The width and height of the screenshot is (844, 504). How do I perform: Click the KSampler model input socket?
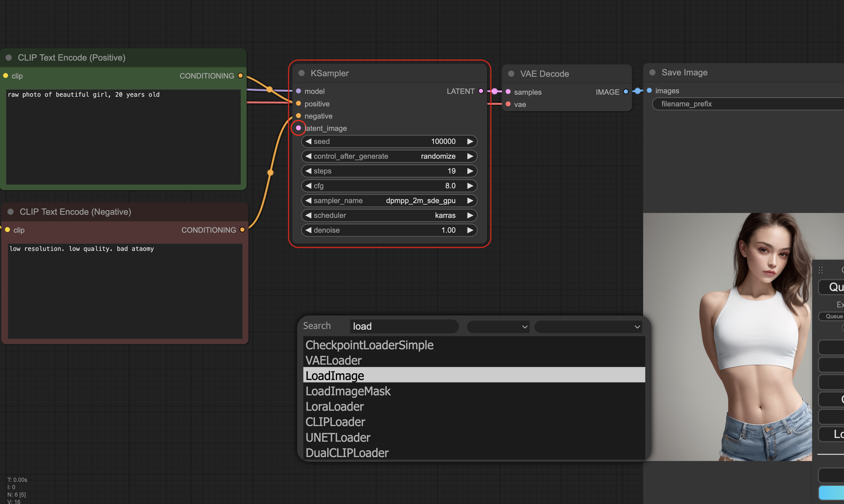298,91
